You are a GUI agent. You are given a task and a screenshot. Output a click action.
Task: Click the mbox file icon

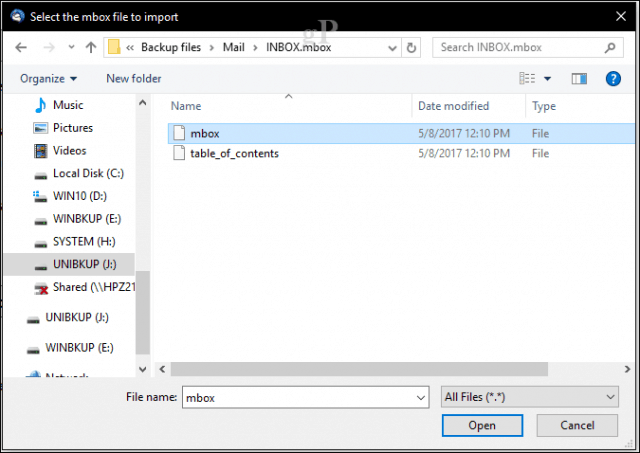pos(179,133)
